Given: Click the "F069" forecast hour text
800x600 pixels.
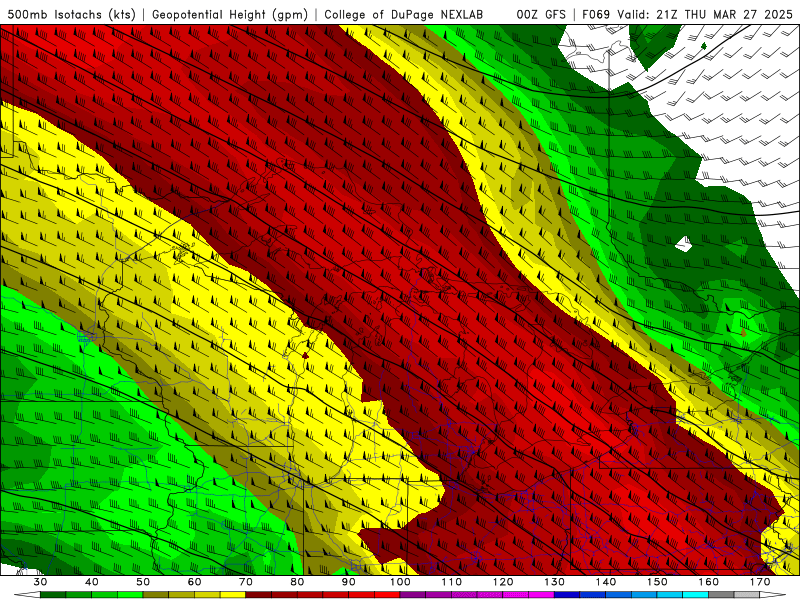Looking at the screenshot, I should click(596, 14).
